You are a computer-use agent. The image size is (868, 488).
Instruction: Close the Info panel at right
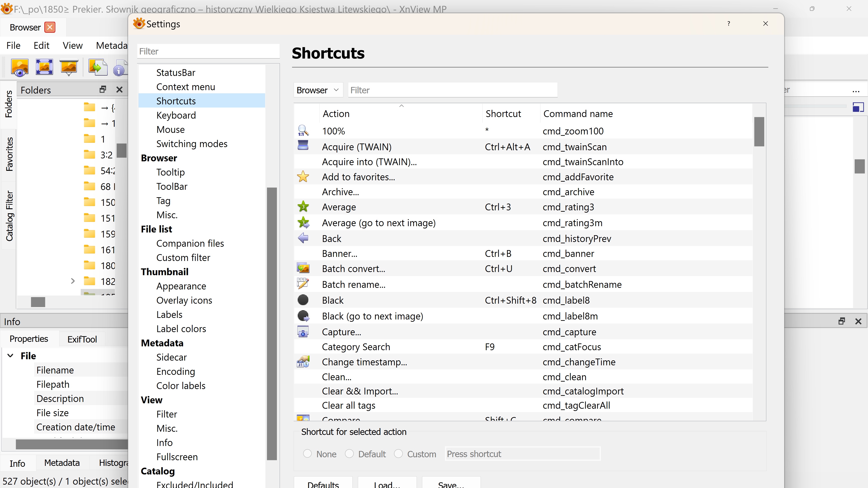(858, 321)
